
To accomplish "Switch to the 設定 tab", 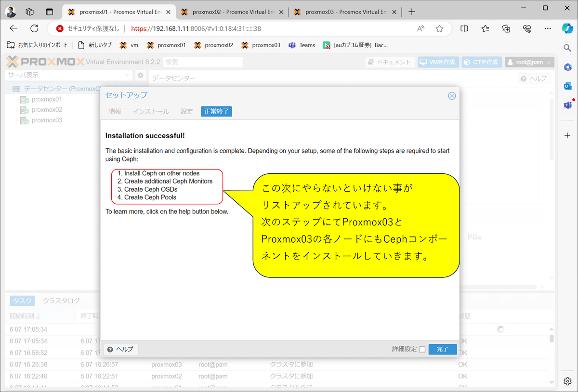I will [187, 111].
